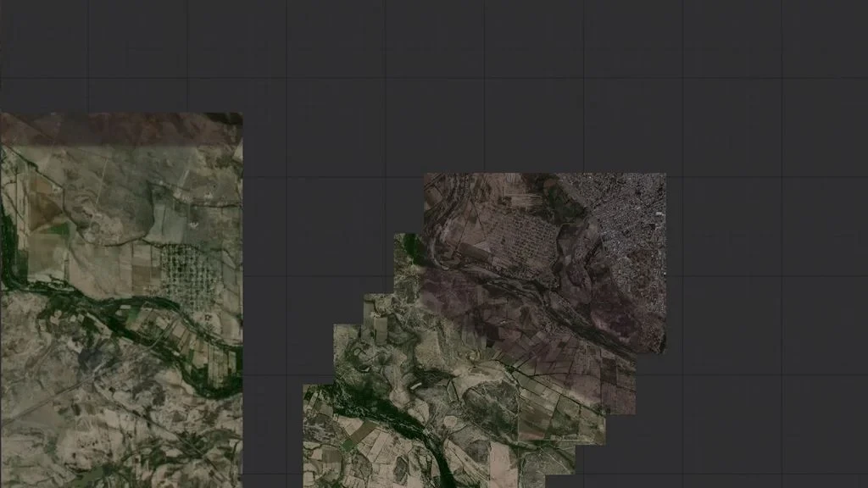Select the small dark green tile corner
Viewport: 868px width, 488px height.
pos(409,248)
